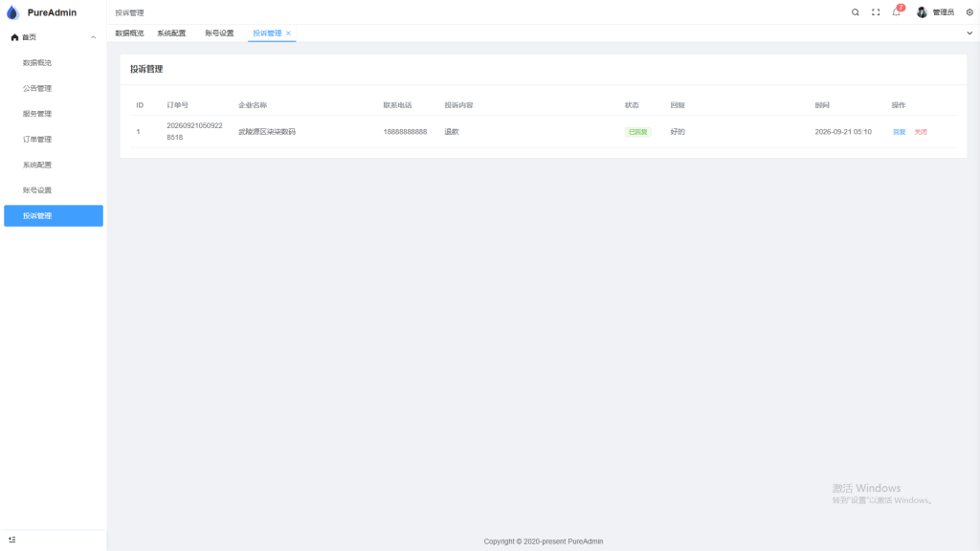Select the highlighted 投诉管理 sidebar item
Viewport: 980px width, 551px height.
(x=54, y=216)
